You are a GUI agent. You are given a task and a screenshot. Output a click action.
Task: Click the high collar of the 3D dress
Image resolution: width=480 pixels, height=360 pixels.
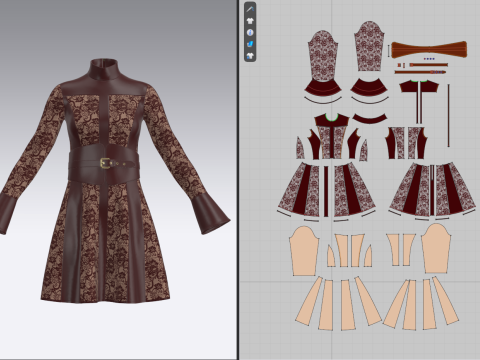104,70
